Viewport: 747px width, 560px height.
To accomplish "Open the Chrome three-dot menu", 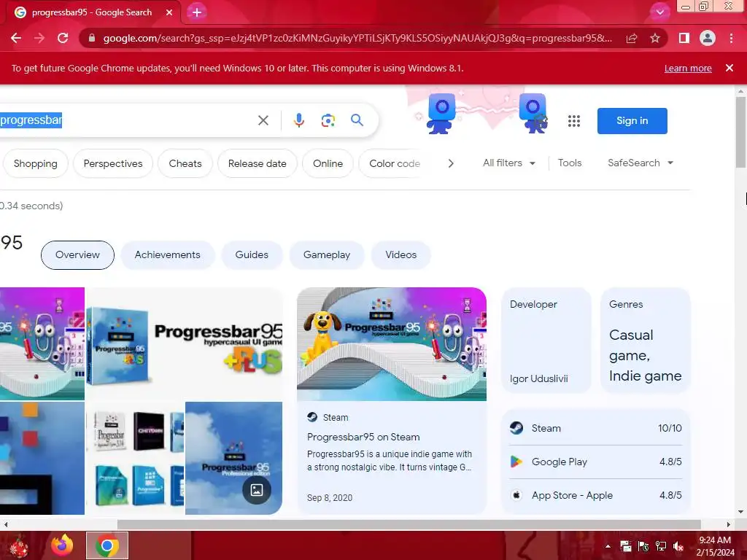I will [x=731, y=38].
